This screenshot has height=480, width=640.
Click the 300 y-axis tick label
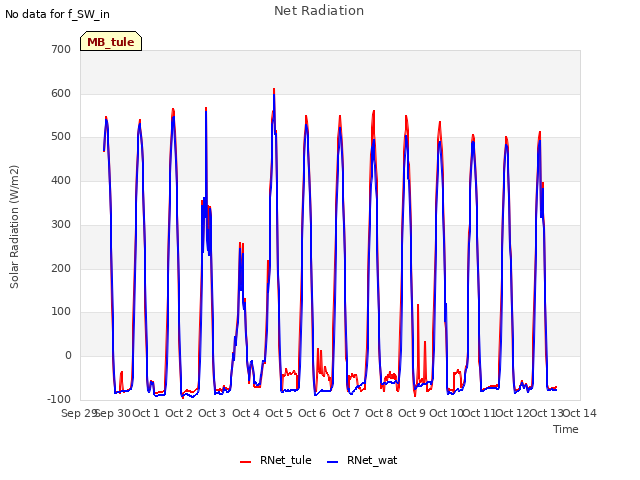pos(61,224)
